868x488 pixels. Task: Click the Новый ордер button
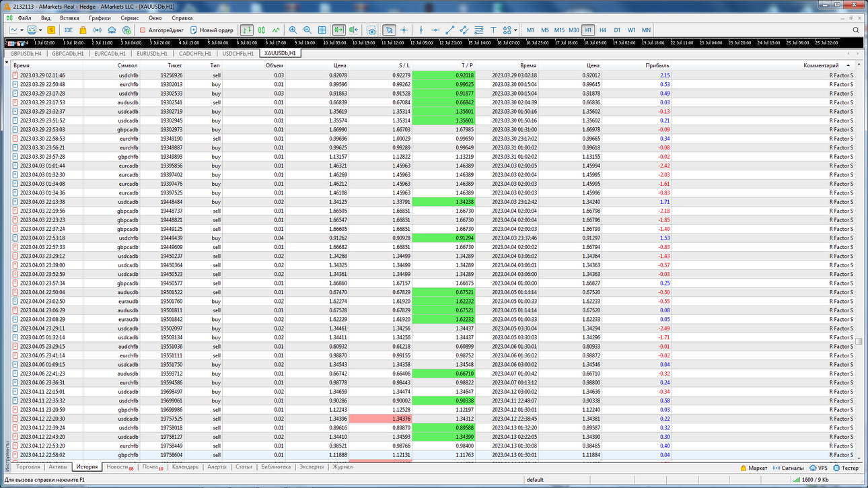[212, 30]
